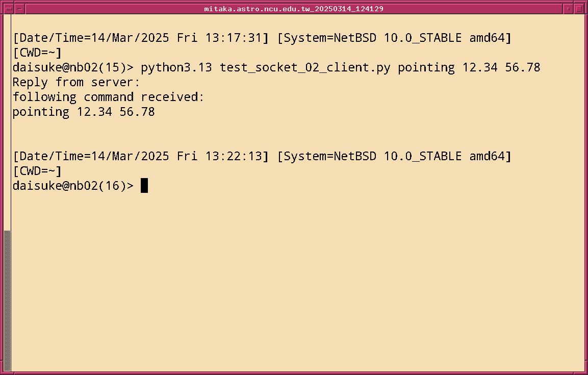Click the large-square maximize button in title bar
This screenshot has width=588, height=375.
click(x=579, y=9)
